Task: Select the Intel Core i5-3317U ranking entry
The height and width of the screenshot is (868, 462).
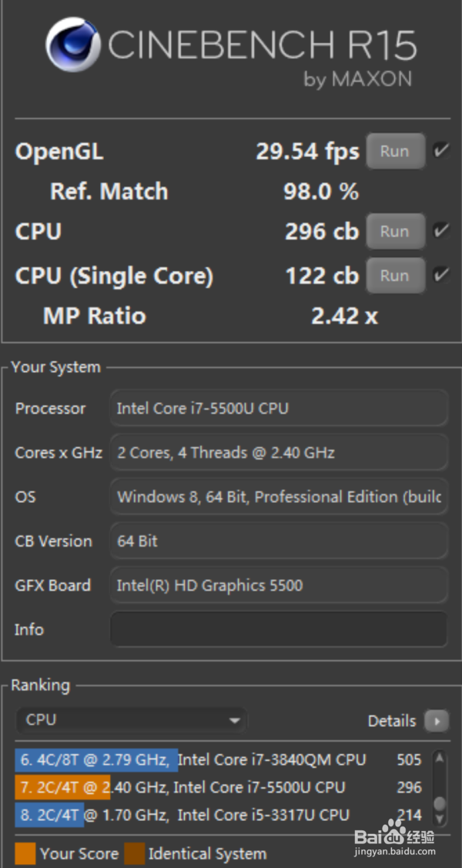Action: 219,815
